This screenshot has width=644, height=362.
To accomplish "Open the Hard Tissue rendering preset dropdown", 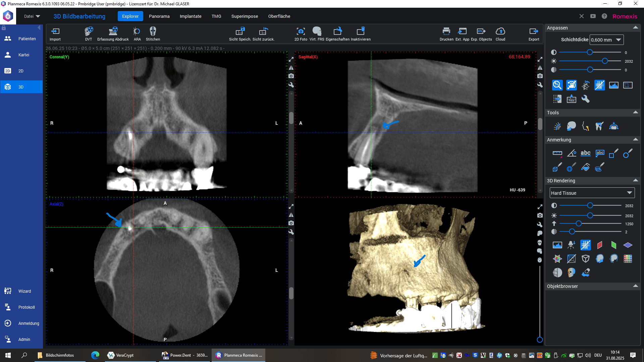I will [x=592, y=193].
